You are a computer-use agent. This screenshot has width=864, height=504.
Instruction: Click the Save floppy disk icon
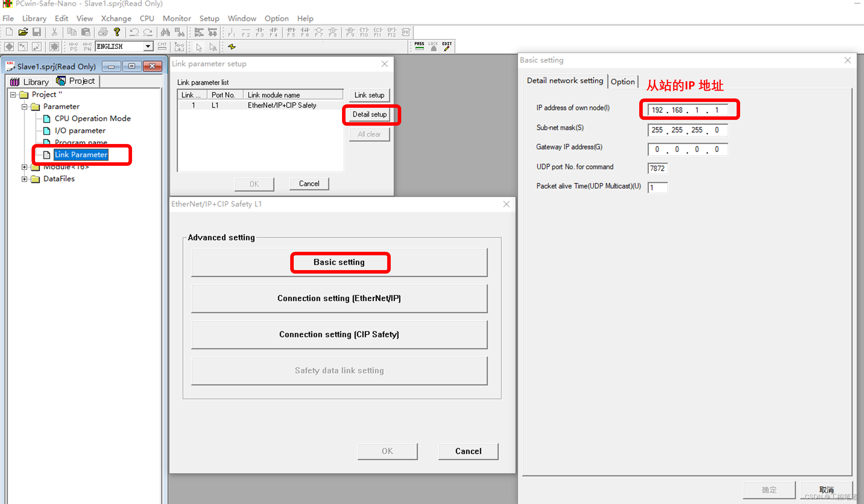coord(37,32)
